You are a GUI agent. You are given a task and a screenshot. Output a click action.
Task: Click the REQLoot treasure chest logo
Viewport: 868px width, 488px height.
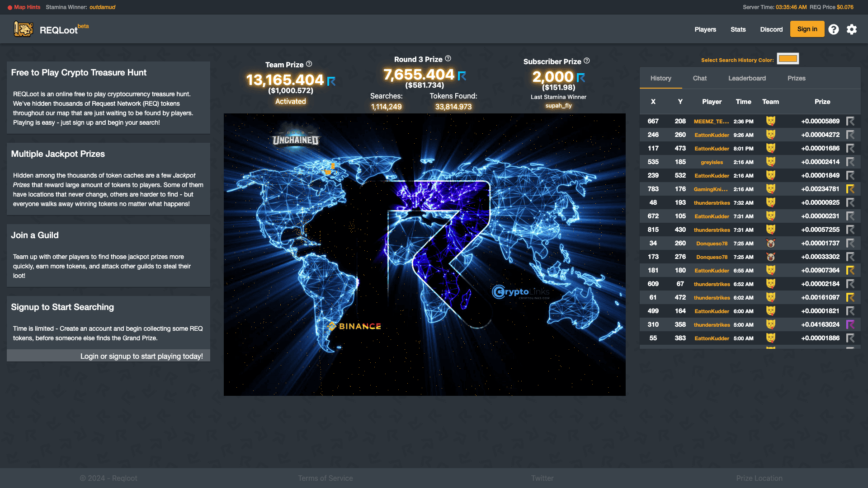pyautogui.click(x=23, y=29)
